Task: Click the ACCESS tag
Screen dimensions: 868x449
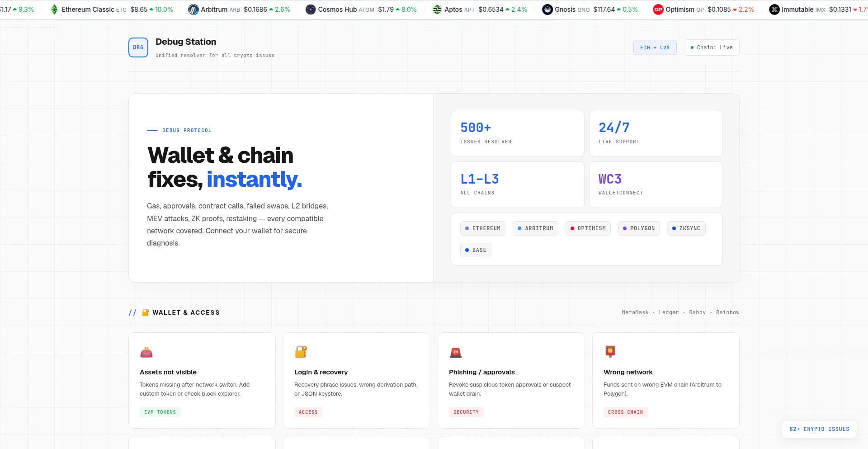Action: click(308, 412)
